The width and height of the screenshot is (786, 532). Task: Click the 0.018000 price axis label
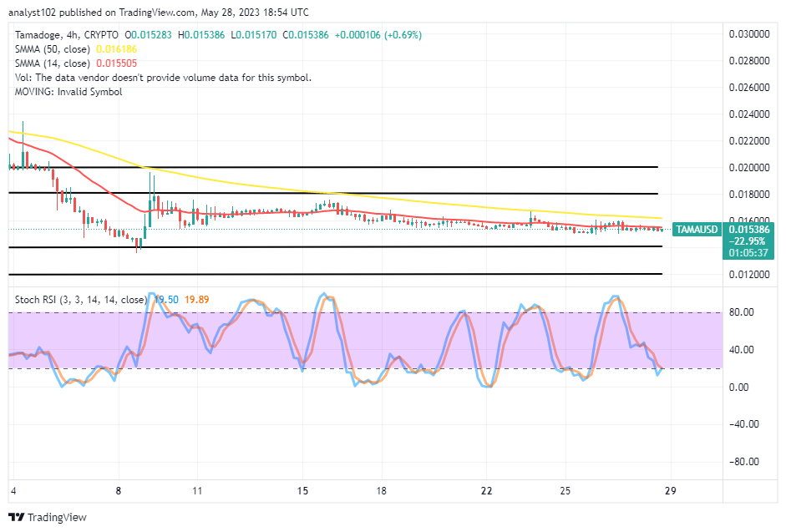click(x=749, y=195)
